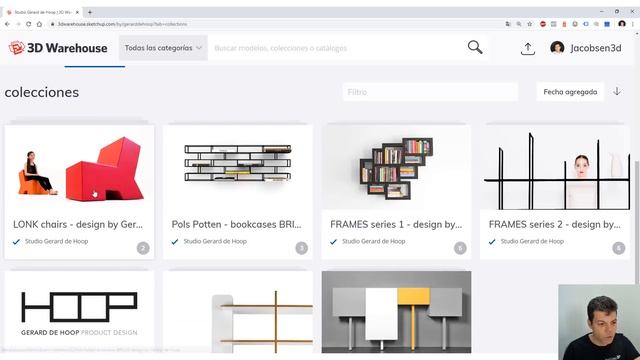
Task: Click the Pols Potten bookcases title
Action: coord(236,224)
